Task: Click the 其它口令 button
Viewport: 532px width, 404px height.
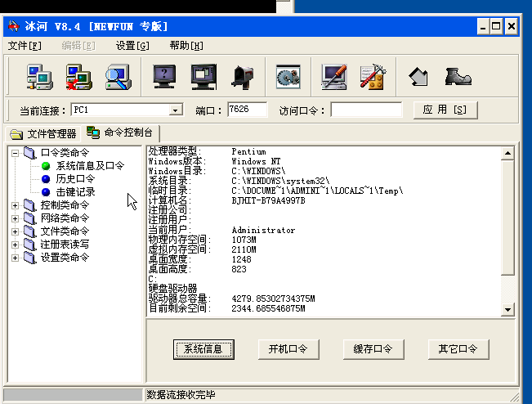Action: [x=458, y=349]
